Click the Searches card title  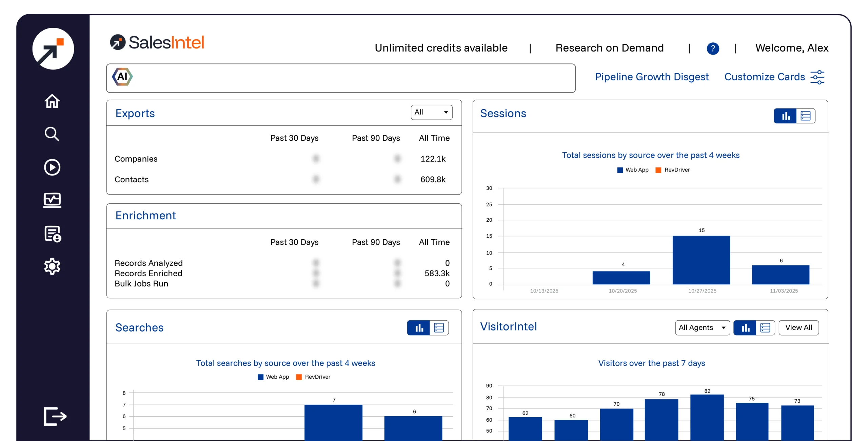click(139, 327)
